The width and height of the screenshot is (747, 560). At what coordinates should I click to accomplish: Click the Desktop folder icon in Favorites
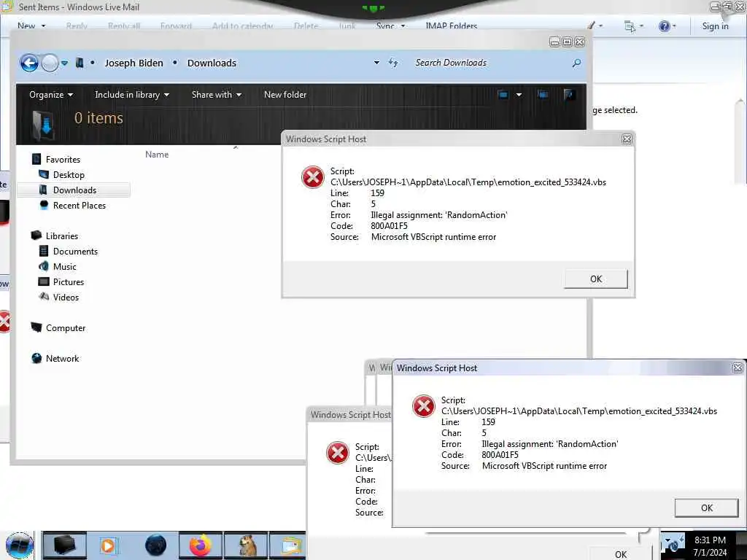(44, 174)
